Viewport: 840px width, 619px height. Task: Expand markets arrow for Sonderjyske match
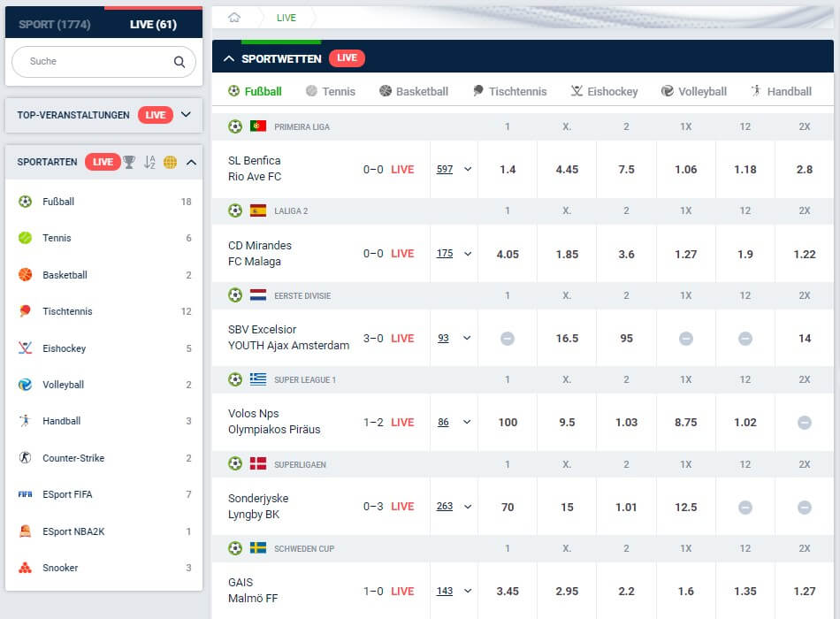coord(468,507)
